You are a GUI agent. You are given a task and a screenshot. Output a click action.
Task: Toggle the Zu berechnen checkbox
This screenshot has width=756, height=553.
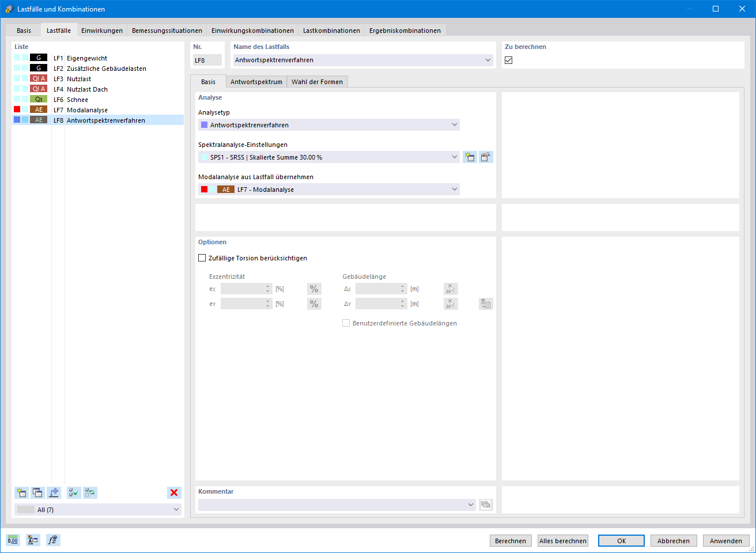(x=508, y=60)
